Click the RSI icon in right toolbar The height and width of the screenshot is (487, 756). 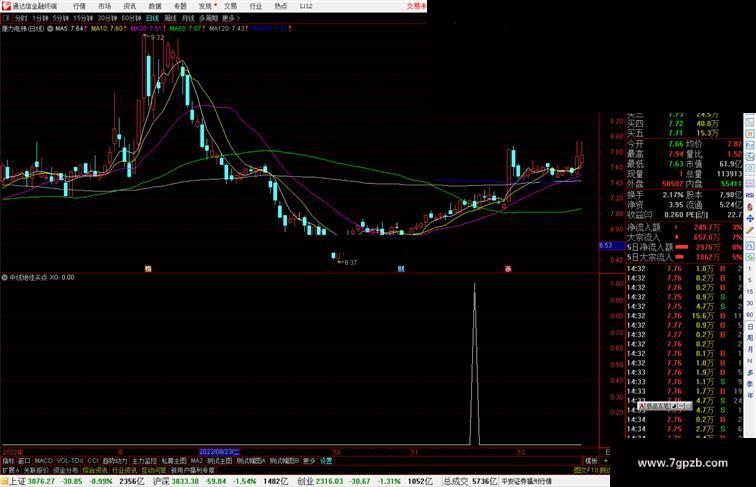coord(750,195)
